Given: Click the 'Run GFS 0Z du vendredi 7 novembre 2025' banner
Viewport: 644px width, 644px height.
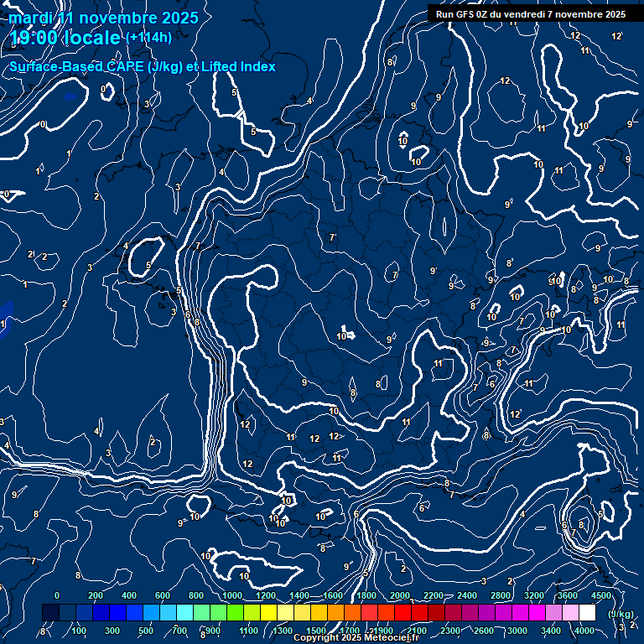Looking at the screenshot, I should pyautogui.click(x=531, y=14).
